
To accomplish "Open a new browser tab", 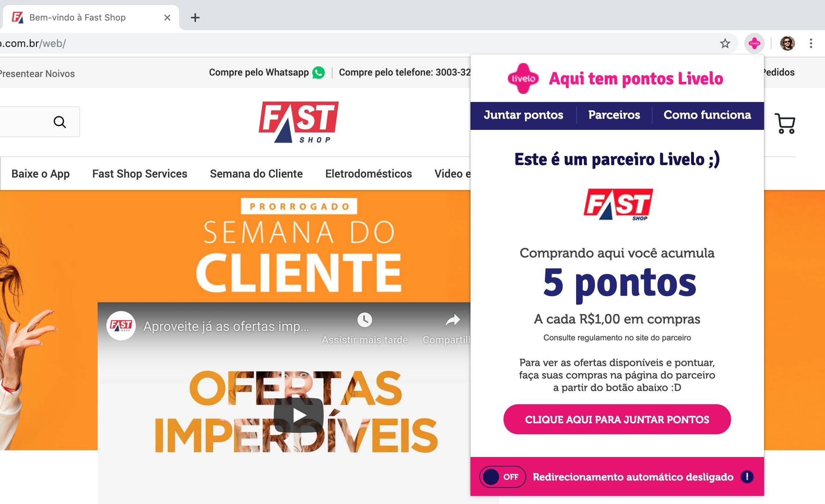I will pyautogui.click(x=195, y=17).
